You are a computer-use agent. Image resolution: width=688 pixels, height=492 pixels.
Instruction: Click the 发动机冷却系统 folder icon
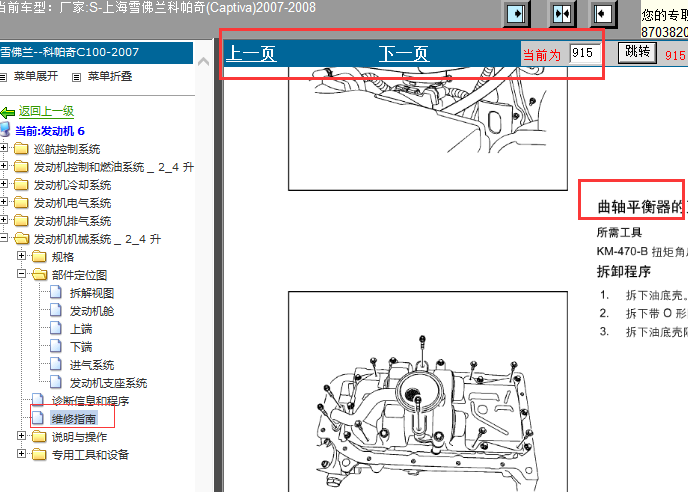21,184
